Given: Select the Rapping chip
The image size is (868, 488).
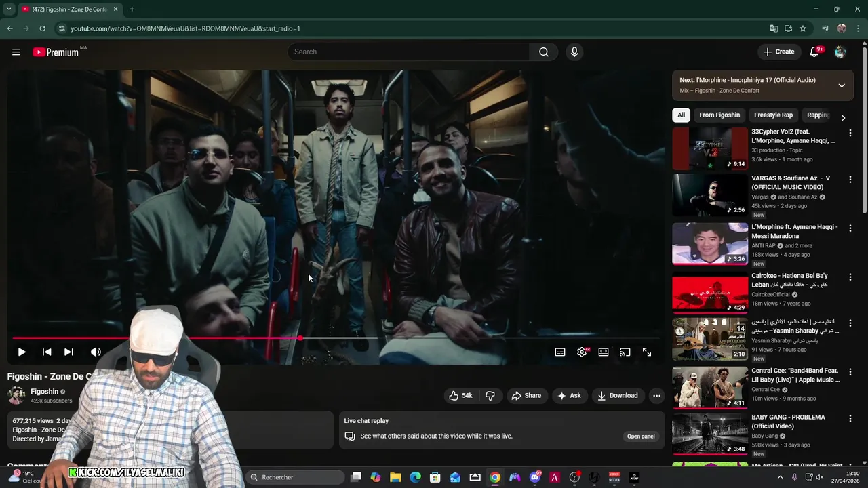Looking at the screenshot, I should click(x=818, y=115).
